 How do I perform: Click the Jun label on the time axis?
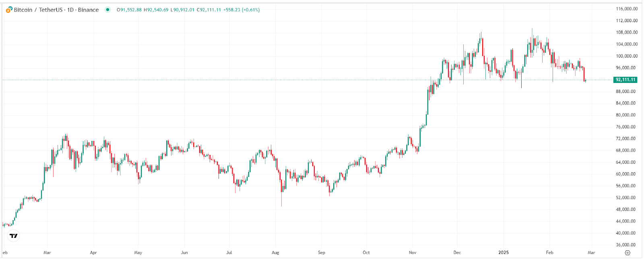click(x=184, y=253)
